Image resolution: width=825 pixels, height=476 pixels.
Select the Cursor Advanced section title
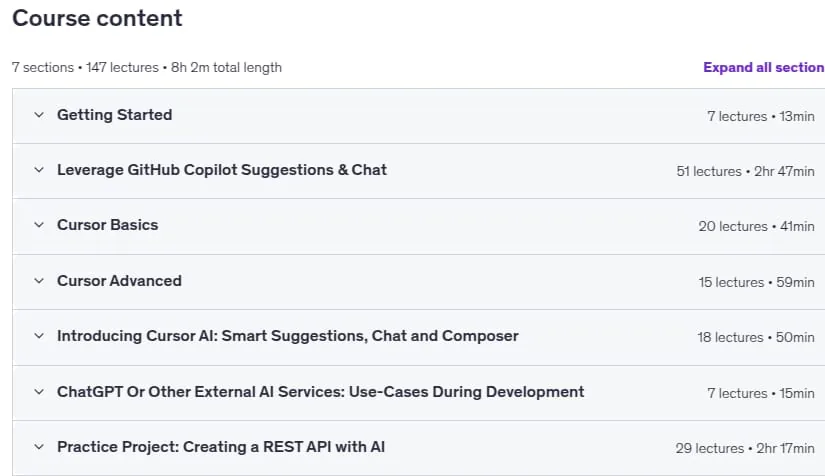[119, 281]
